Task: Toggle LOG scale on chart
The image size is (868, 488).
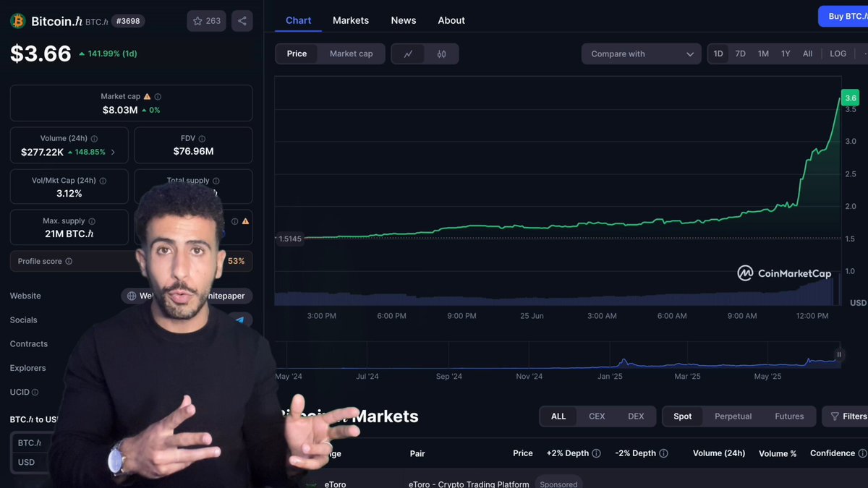Action: pos(838,54)
